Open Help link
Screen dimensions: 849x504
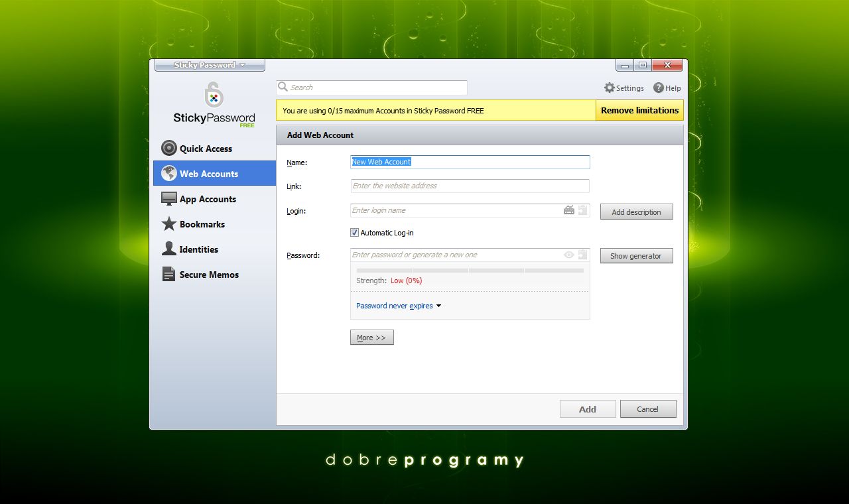667,88
